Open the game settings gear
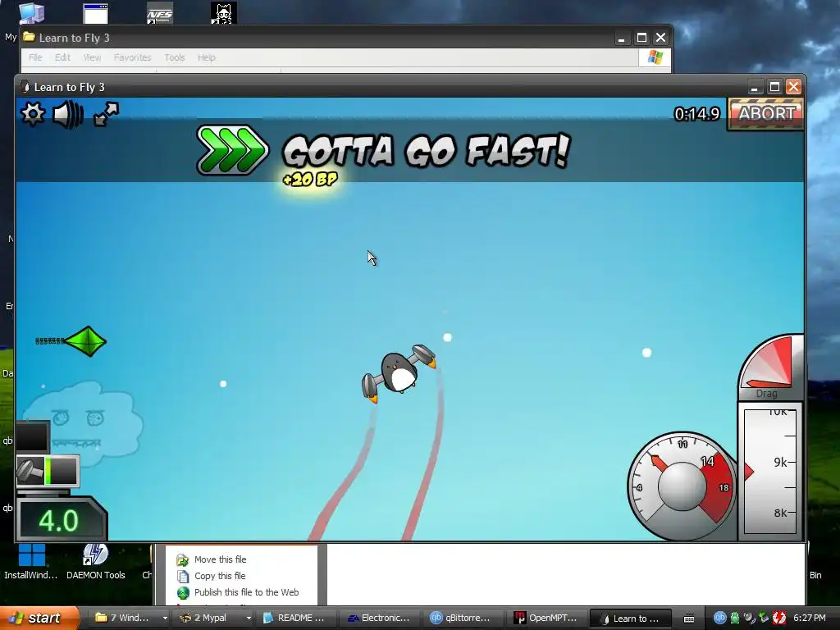This screenshot has height=630, width=840. [33, 113]
